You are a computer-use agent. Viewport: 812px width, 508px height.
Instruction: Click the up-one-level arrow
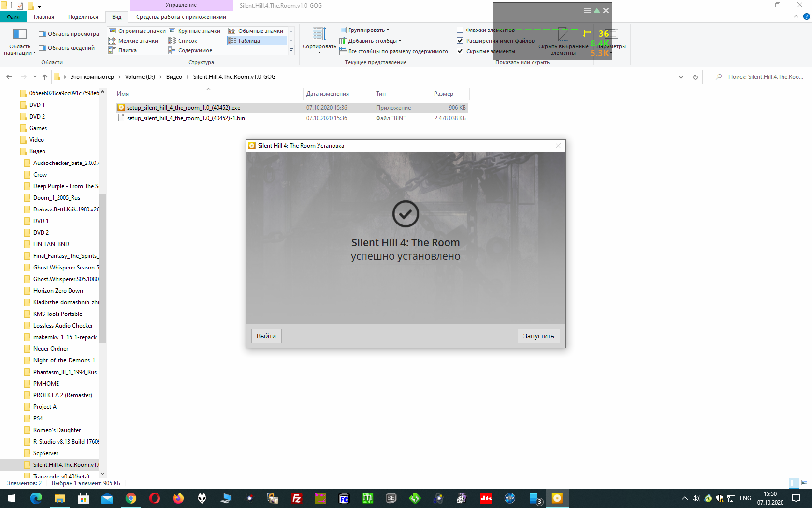pos(45,77)
